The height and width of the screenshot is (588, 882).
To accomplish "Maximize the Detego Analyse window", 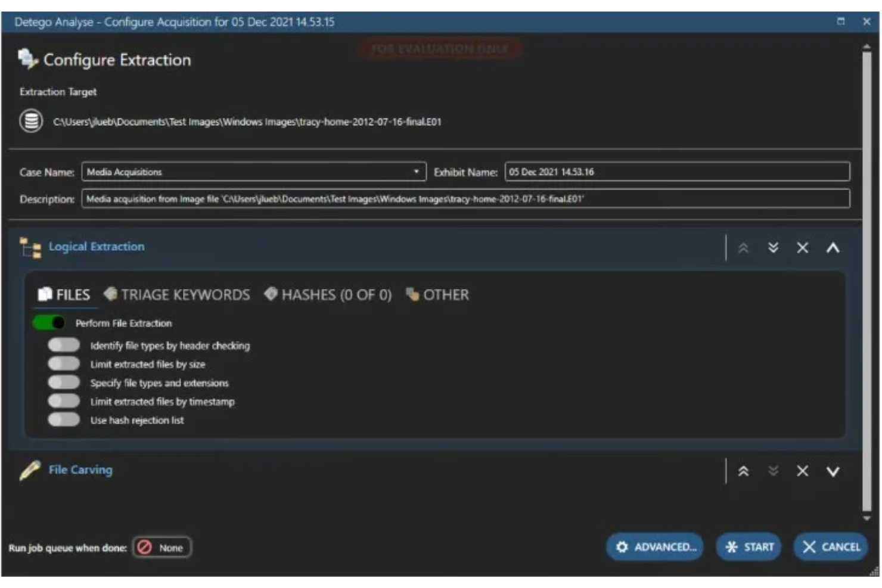I will click(x=841, y=21).
